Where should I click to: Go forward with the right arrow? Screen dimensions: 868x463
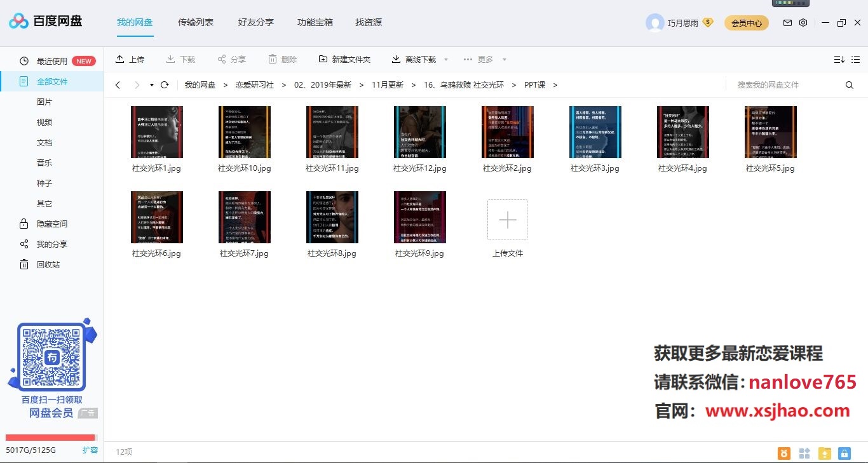[x=137, y=84]
